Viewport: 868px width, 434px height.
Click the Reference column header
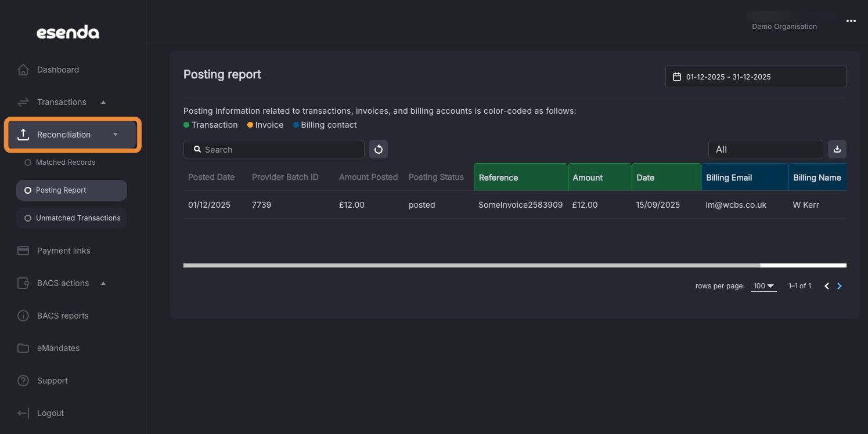(x=521, y=177)
